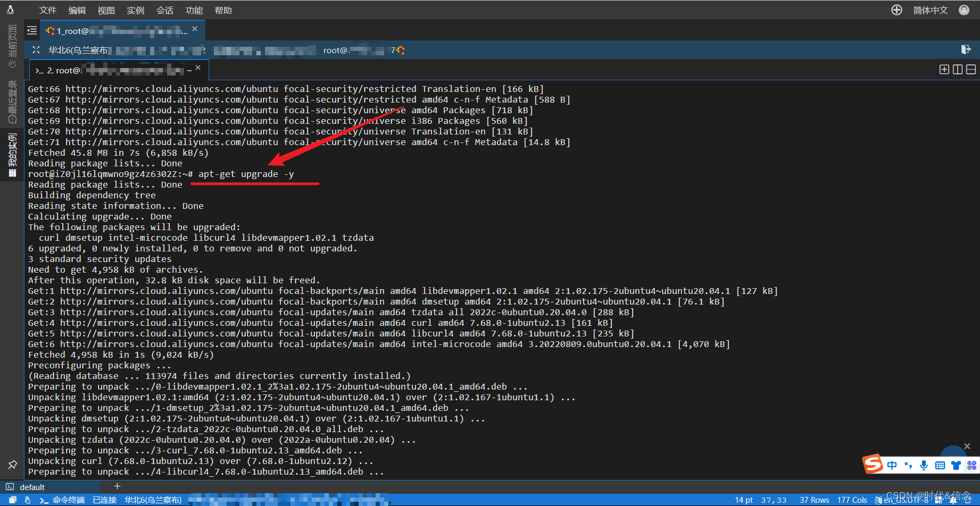Start Sogou voice input microphone
This screenshot has height=506, width=980.
[924, 466]
